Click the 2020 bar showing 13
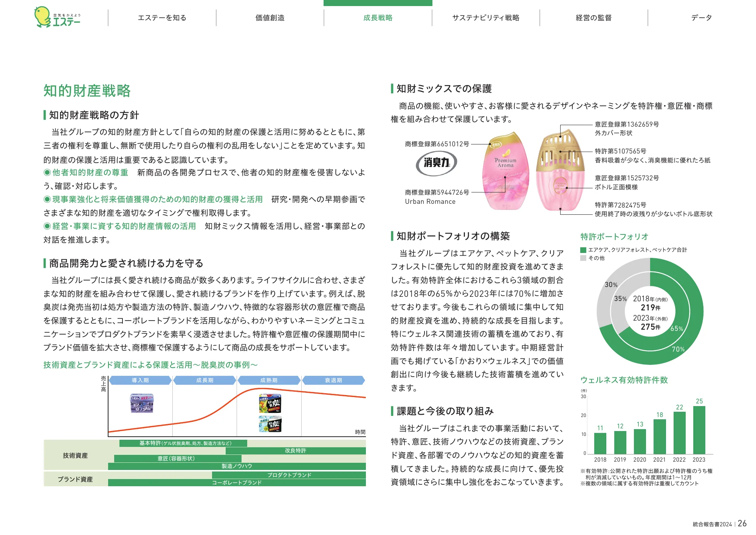This screenshot has height=535, width=756. point(640,442)
